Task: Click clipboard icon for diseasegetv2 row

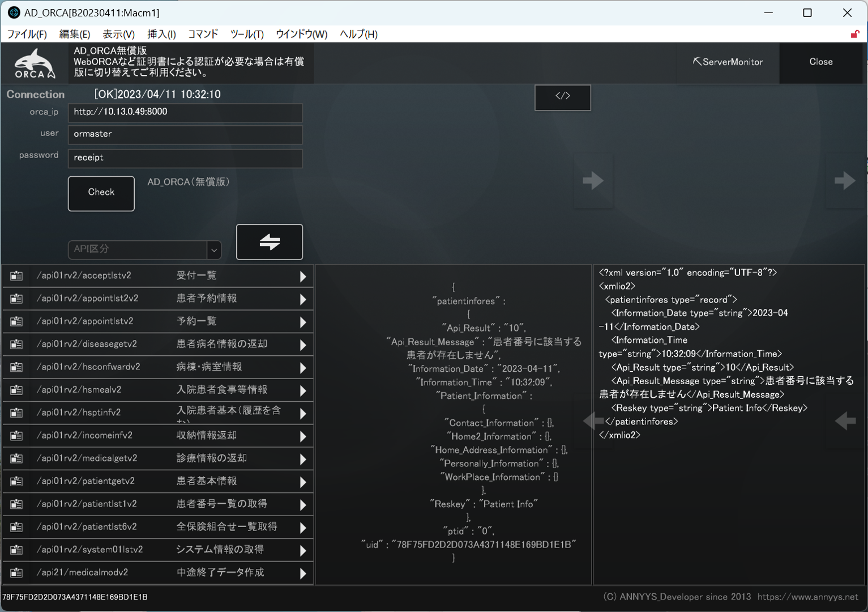Action: (x=16, y=345)
